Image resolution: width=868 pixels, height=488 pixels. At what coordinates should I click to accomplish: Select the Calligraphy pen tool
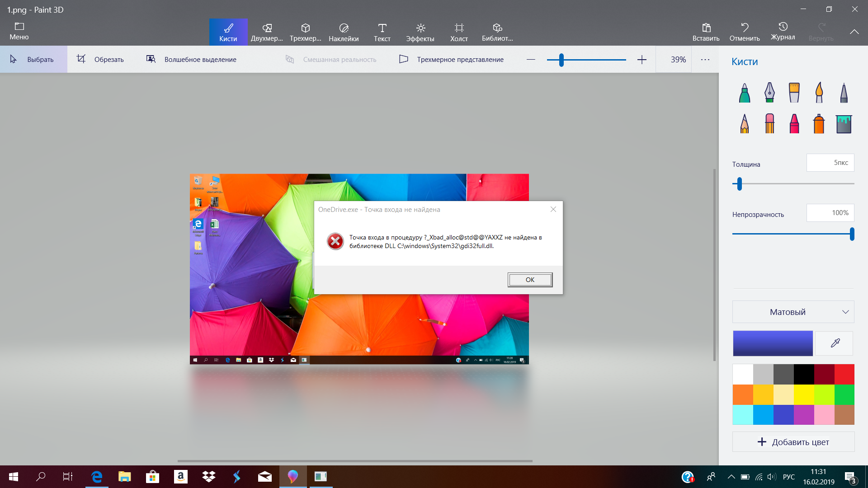tap(769, 93)
